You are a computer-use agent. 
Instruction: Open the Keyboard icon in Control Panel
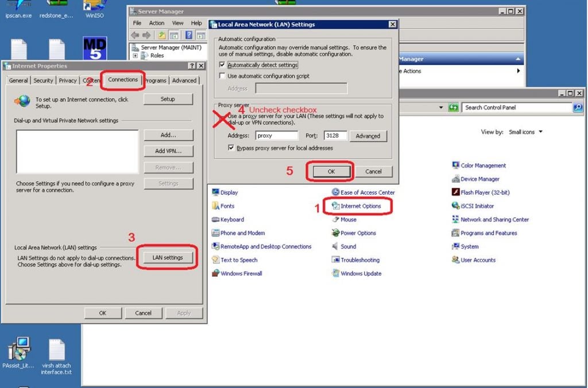pos(216,219)
